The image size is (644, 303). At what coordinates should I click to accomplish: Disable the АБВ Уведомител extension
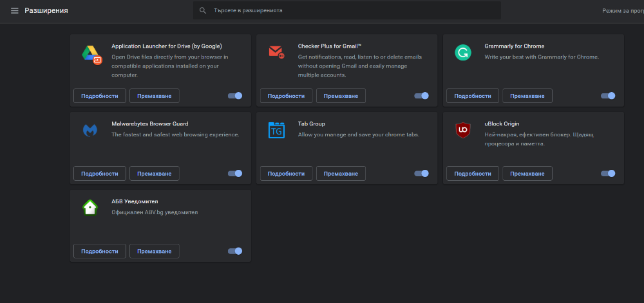(x=235, y=252)
